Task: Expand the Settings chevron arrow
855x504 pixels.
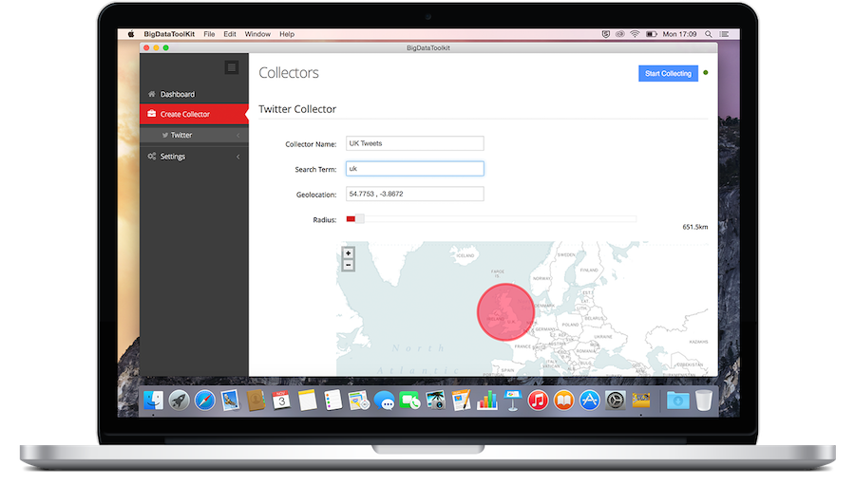Action: pos(237,157)
